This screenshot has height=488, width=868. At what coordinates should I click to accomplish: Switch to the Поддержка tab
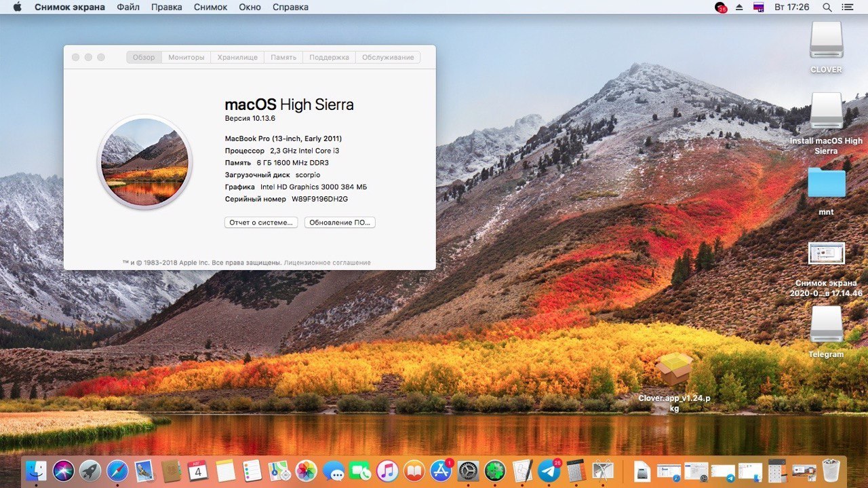pos(329,58)
